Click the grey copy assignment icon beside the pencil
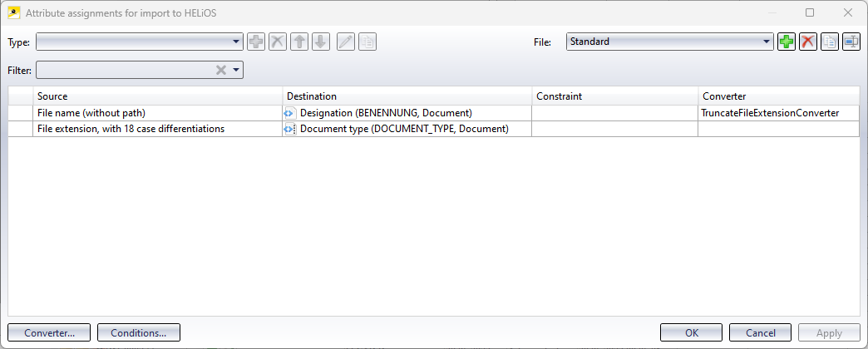The height and width of the screenshot is (349, 868). [x=367, y=42]
